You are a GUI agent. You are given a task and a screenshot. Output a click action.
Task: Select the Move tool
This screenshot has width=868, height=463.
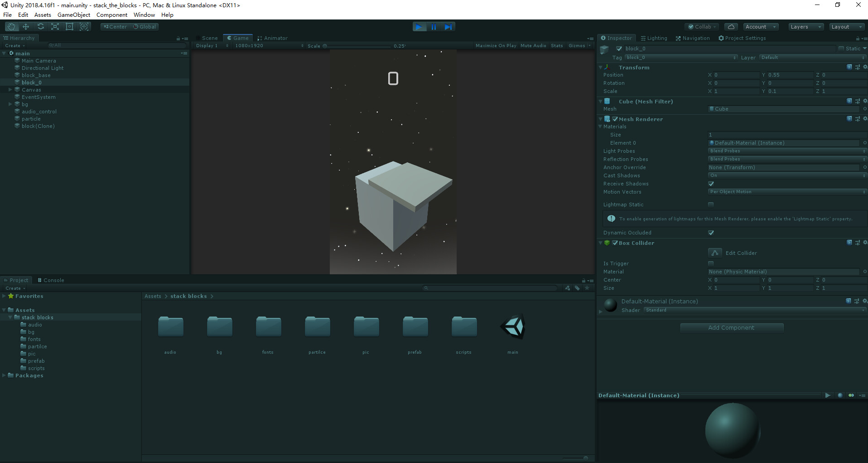tap(25, 26)
